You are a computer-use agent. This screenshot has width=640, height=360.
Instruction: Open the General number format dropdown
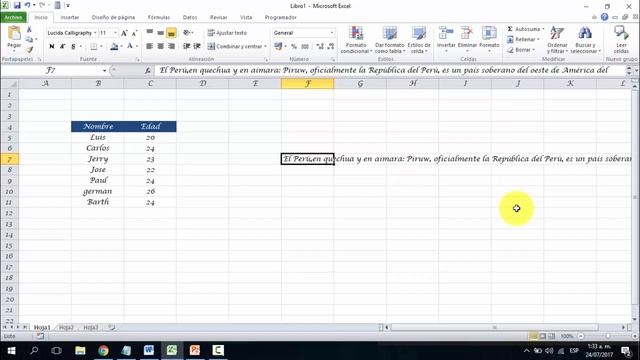pos(331,33)
